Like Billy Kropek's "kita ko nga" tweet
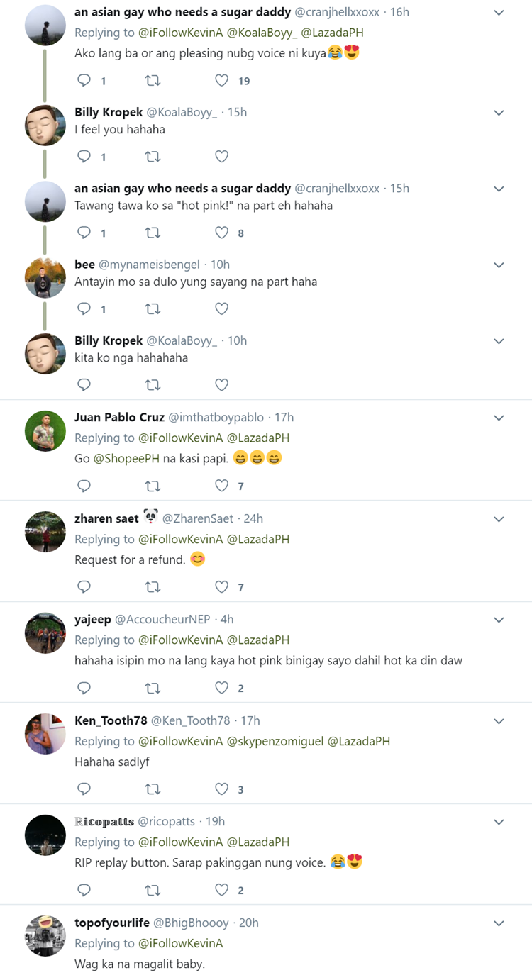 222,385
